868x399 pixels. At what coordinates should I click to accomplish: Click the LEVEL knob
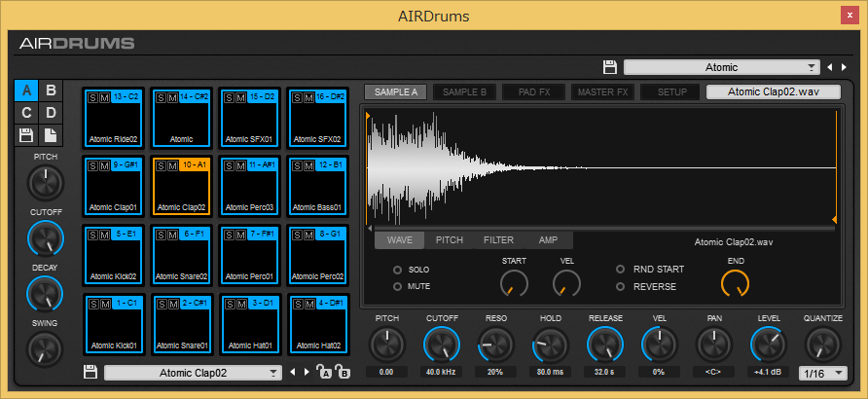(x=769, y=345)
